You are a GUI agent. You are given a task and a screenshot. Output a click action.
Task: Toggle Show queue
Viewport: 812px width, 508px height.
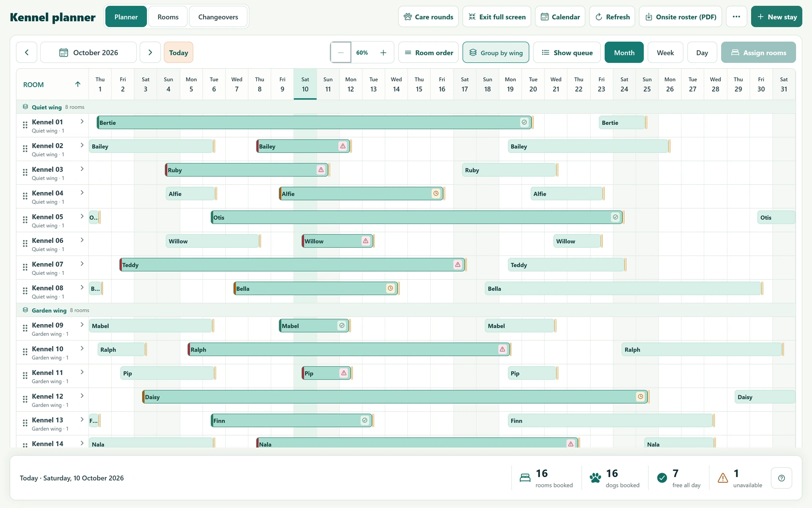tap(567, 52)
